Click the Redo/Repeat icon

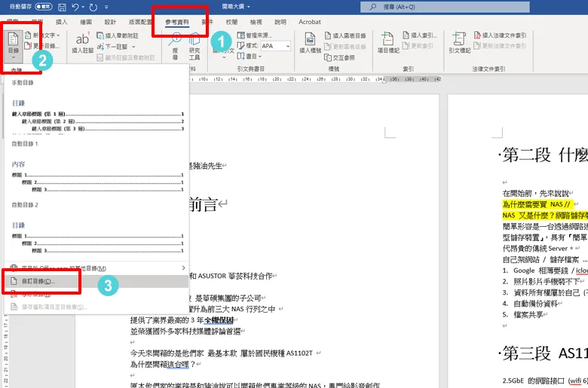pos(93,7)
